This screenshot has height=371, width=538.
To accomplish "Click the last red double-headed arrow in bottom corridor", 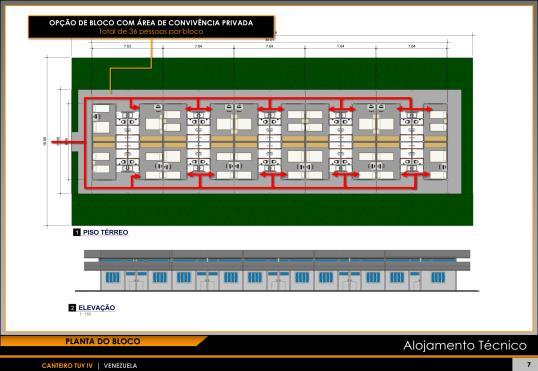I will coord(415,175).
